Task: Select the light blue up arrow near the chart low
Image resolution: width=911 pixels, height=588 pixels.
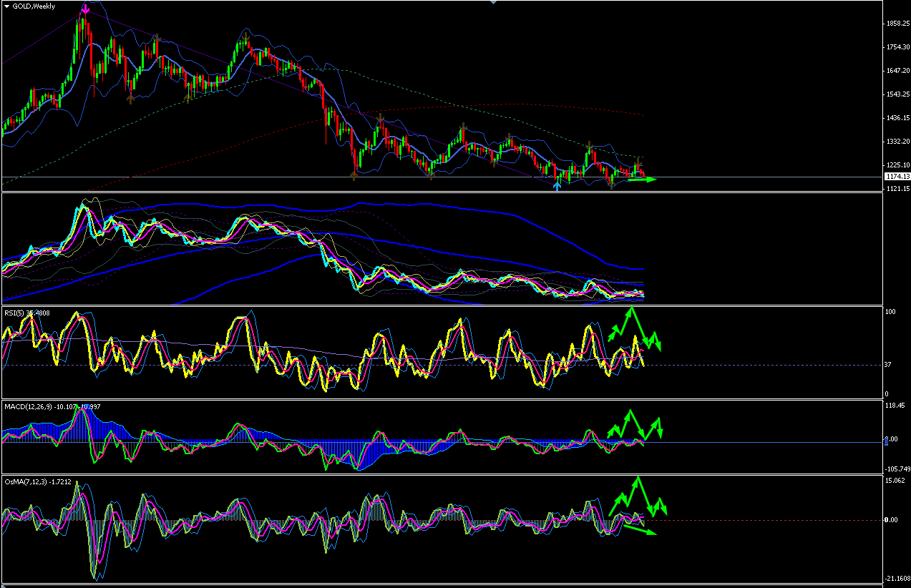Action: [557, 185]
